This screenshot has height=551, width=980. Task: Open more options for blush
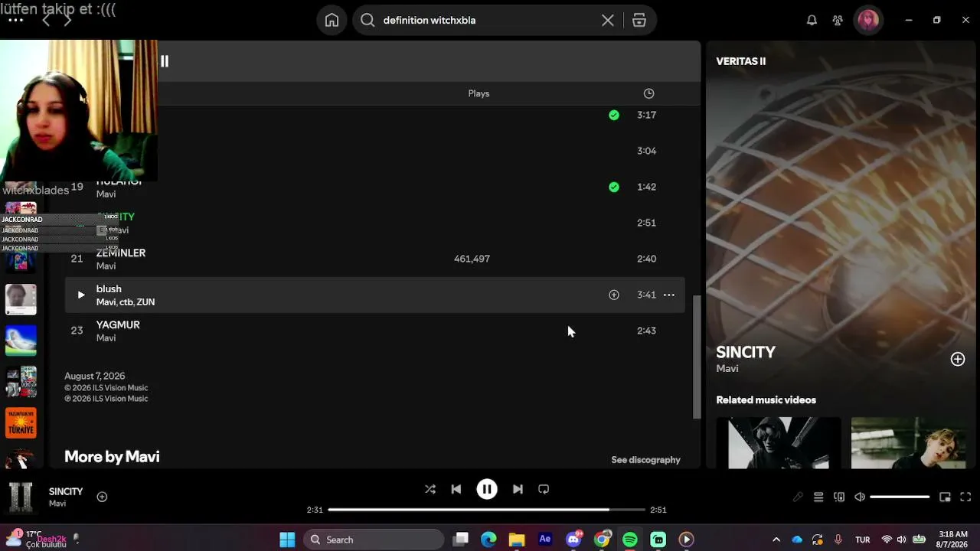669,295
